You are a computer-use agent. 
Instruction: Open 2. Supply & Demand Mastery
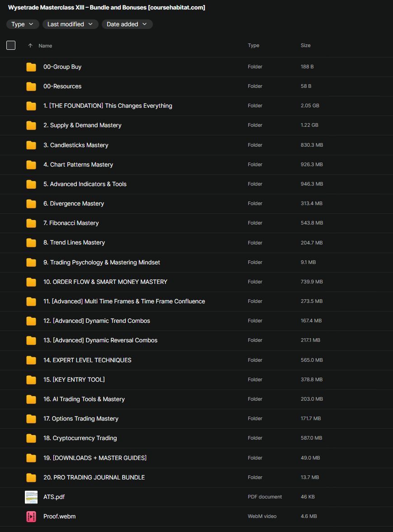pos(82,125)
